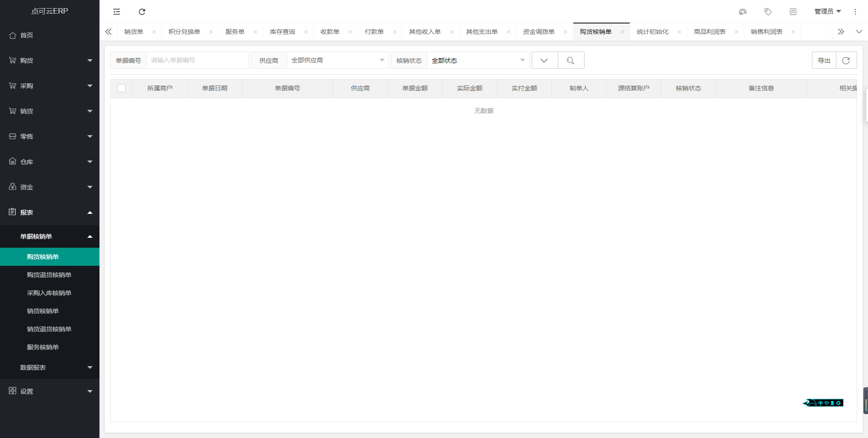Expand the 销货 sidebar menu
This screenshot has height=438, width=868.
coord(50,111)
